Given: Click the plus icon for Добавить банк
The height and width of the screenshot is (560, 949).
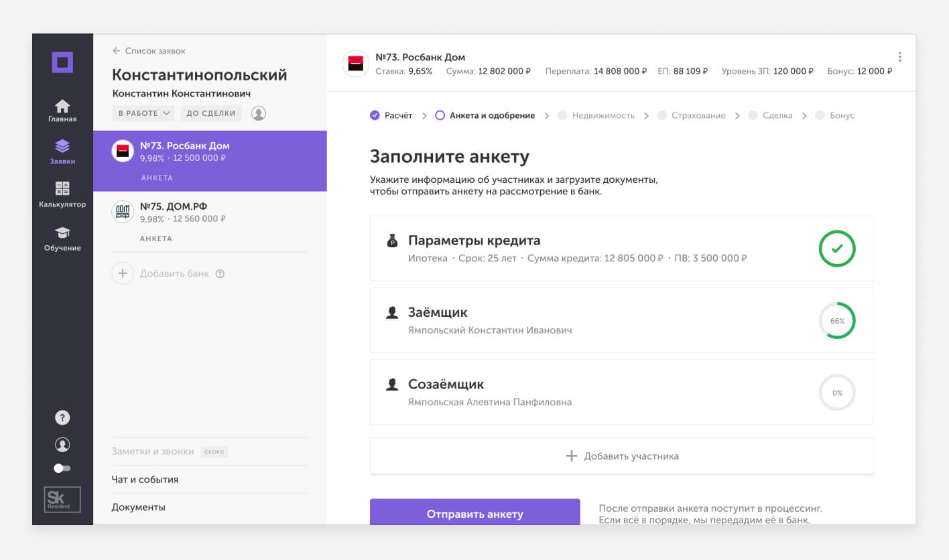Looking at the screenshot, I should [123, 273].
